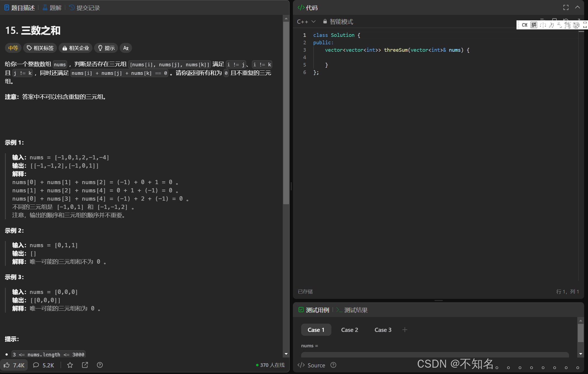This screenshot has height=374, width=588.
Task: Add new test case with plus
Action: [405, 330]
